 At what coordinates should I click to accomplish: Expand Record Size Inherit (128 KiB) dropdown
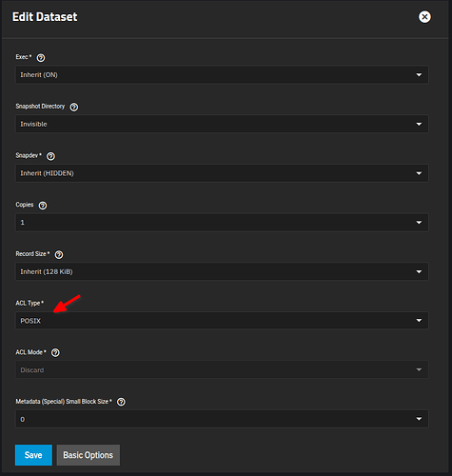click(x=222, y=271)
